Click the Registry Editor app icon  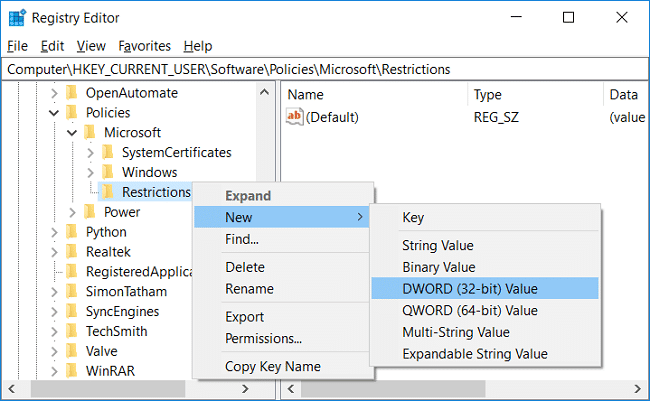(x=17, y=18)
